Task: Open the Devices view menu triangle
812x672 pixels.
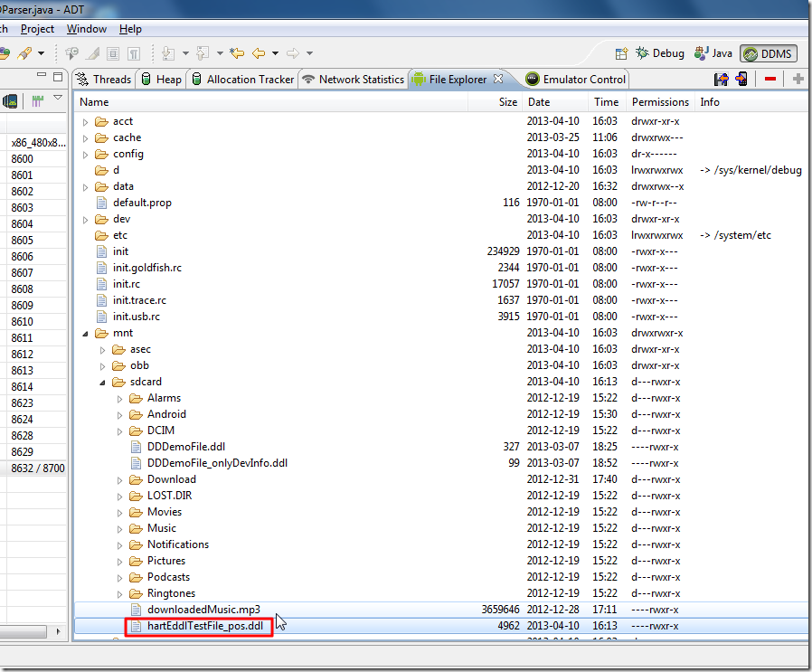Action: (x=58, y=98)
